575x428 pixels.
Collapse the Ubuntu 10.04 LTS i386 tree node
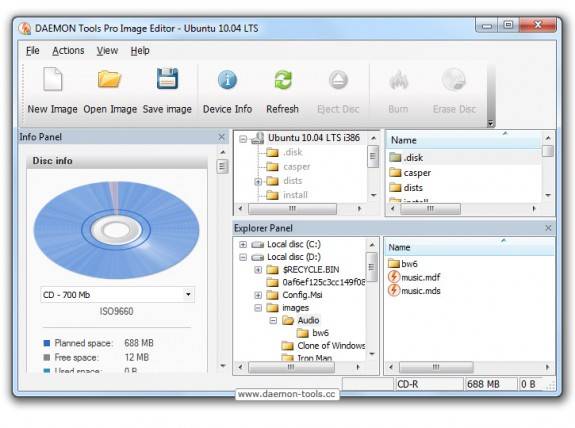[243, 139]
